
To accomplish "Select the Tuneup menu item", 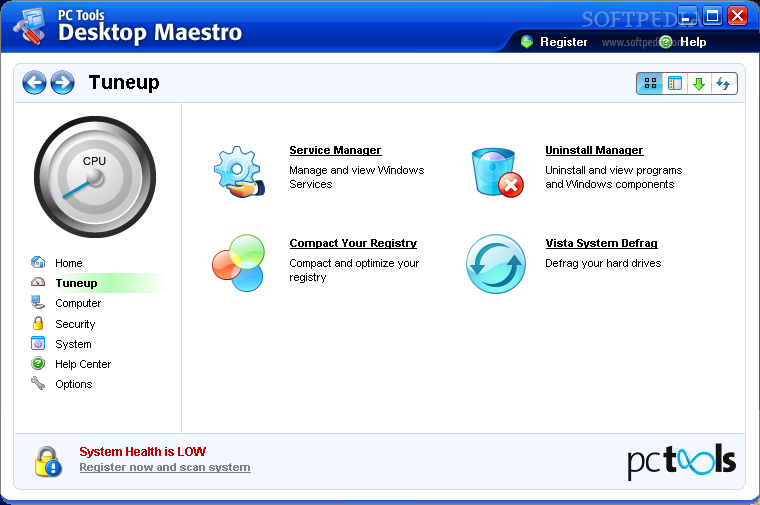I will click(77, 283).
